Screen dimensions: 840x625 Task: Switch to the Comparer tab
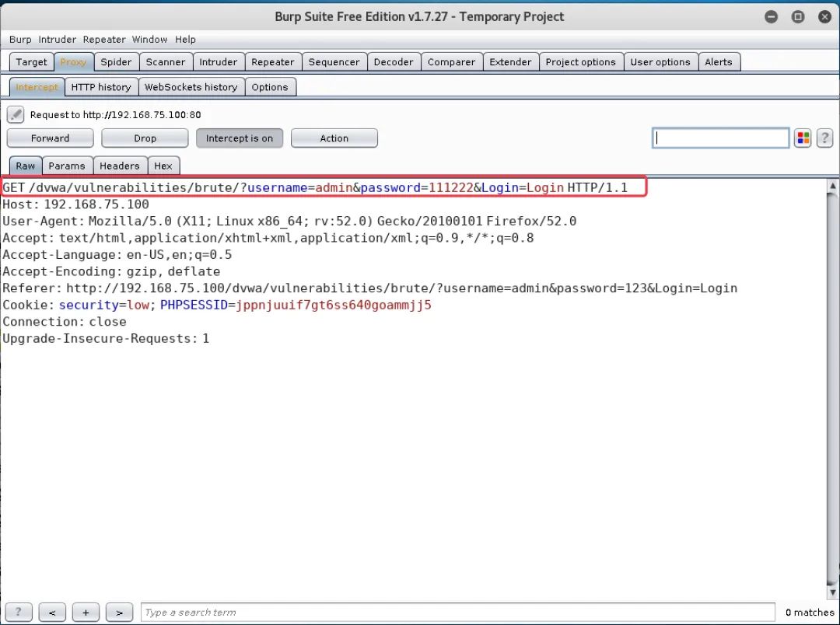[452, 61]
